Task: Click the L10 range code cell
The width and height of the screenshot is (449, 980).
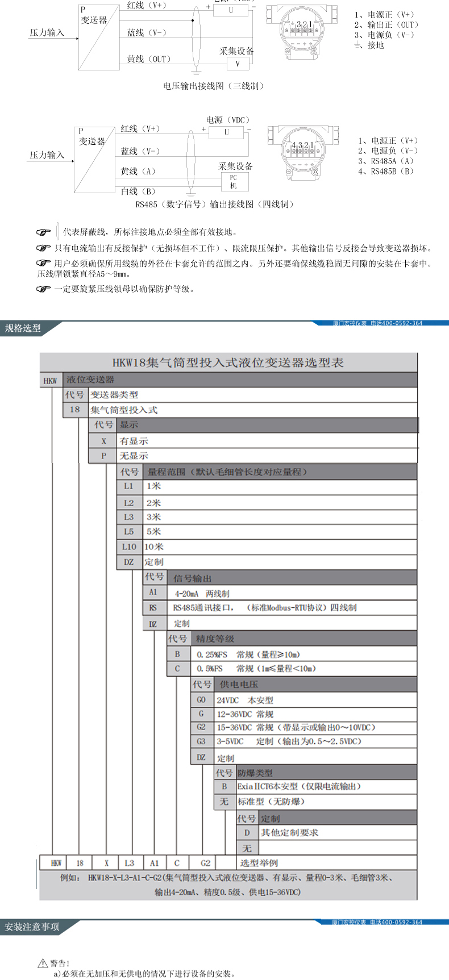Action: pyautogui.click(x=129, y=547)
